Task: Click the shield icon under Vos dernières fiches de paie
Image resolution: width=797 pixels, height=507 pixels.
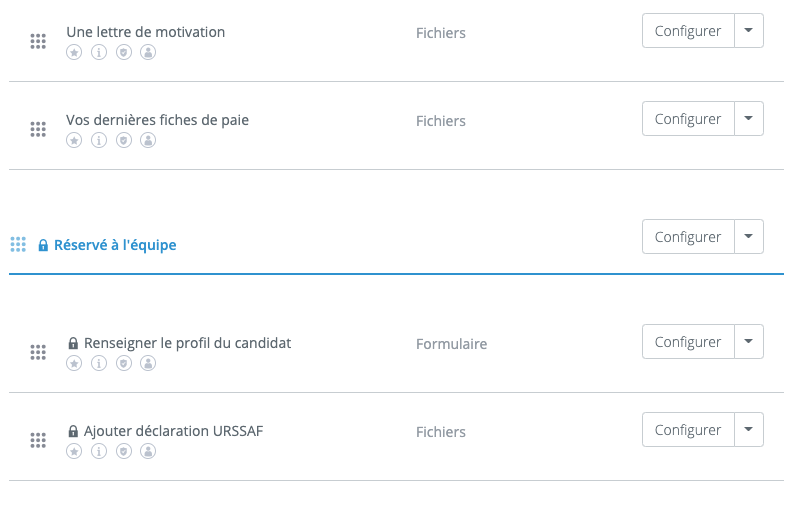Action: coord(124,140)
